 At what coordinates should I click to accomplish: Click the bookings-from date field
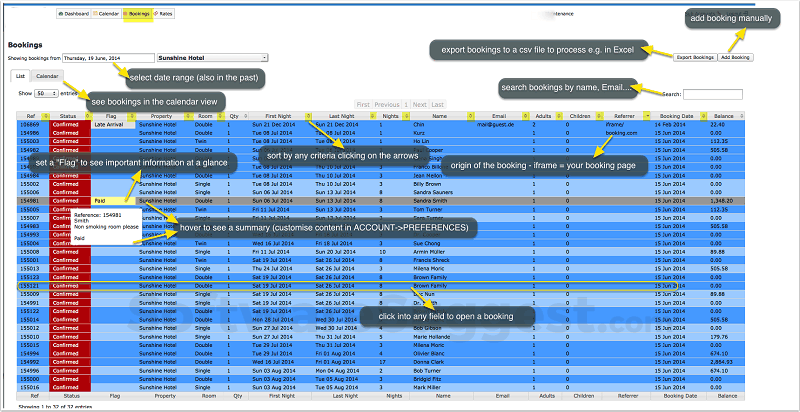pos(109,58)
